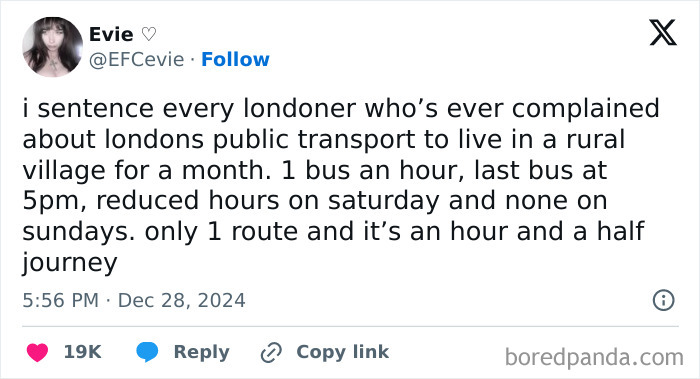
Task: Click the Dec 28, 2024 date
Action: (181, 300)
